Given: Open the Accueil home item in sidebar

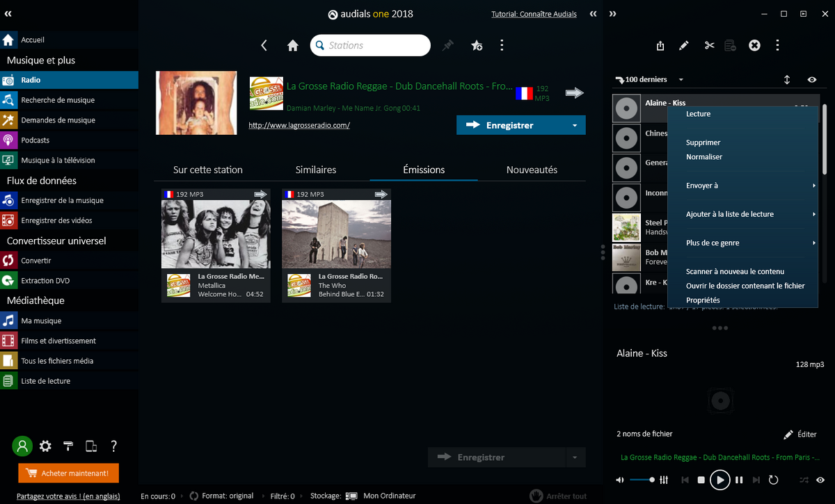Looking at the screenshot, I should click(69, 40).
